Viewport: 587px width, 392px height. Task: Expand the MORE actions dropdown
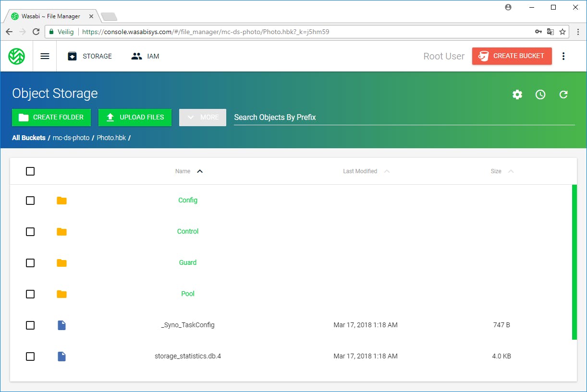[202, 117]
